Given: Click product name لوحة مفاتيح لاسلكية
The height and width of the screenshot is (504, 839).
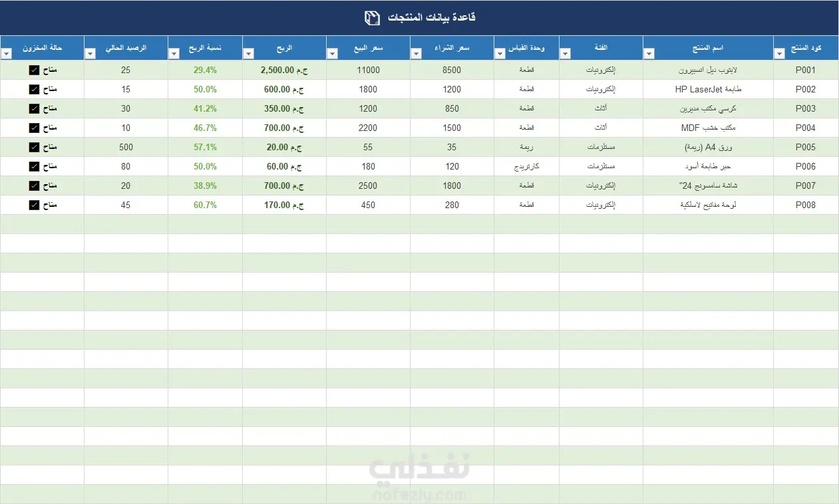Looking at the screenshot, I should point(708,205).
